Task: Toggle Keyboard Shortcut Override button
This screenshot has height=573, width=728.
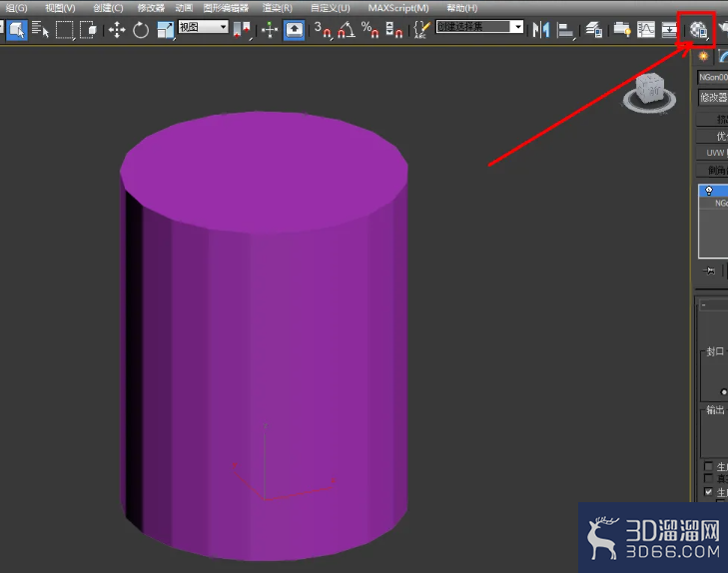Action: (294, 31)
